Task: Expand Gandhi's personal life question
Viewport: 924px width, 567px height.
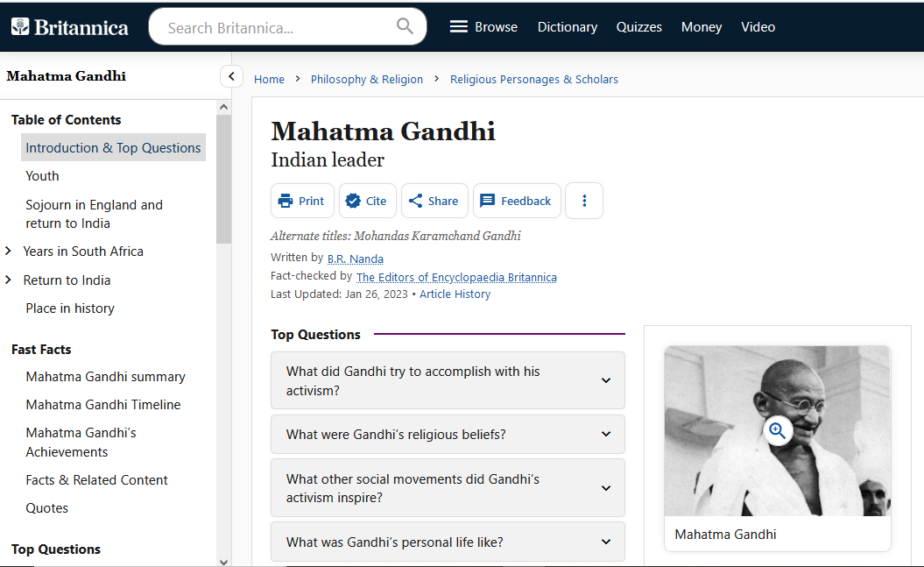Action: point(448,542)
